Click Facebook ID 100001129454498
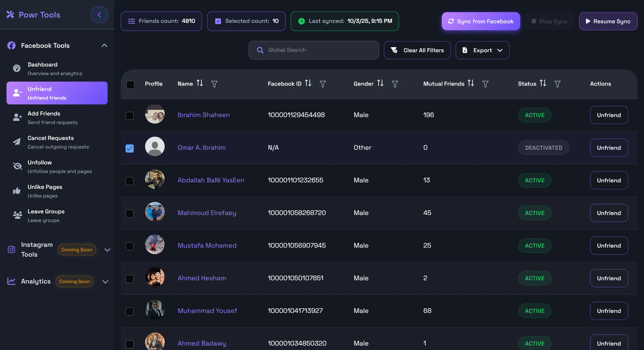This screenshot has width=644, height=350. pos(296,115)
